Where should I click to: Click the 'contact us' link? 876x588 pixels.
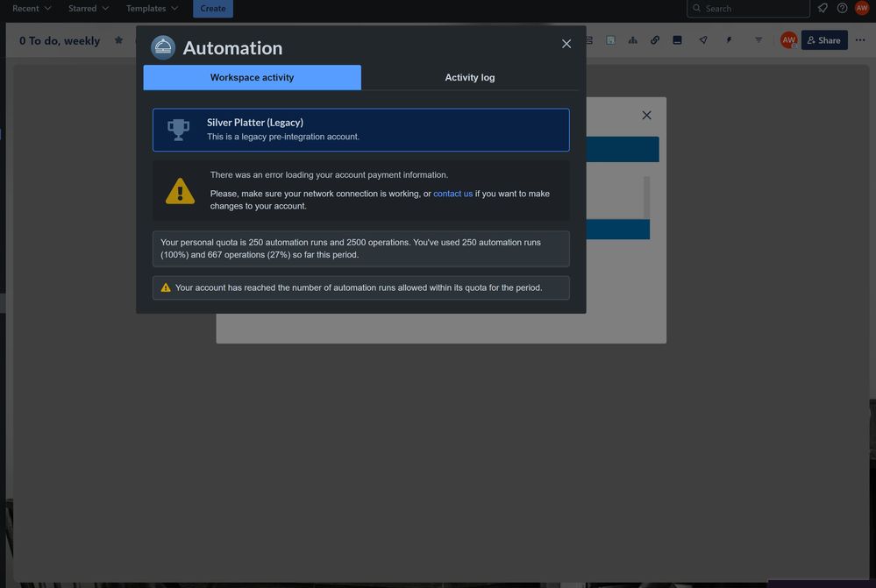click(x=451, y=193)
